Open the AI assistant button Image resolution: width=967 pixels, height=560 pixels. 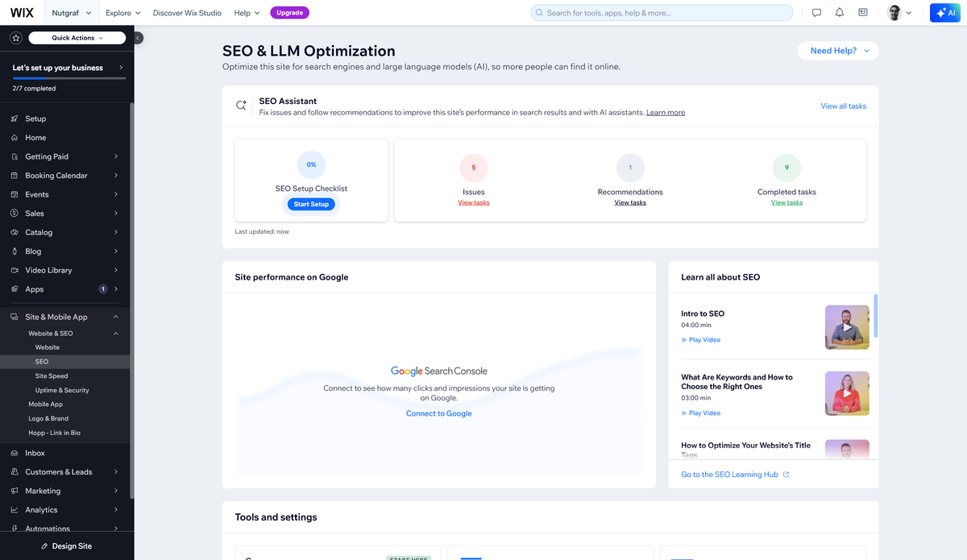[944, 13]
